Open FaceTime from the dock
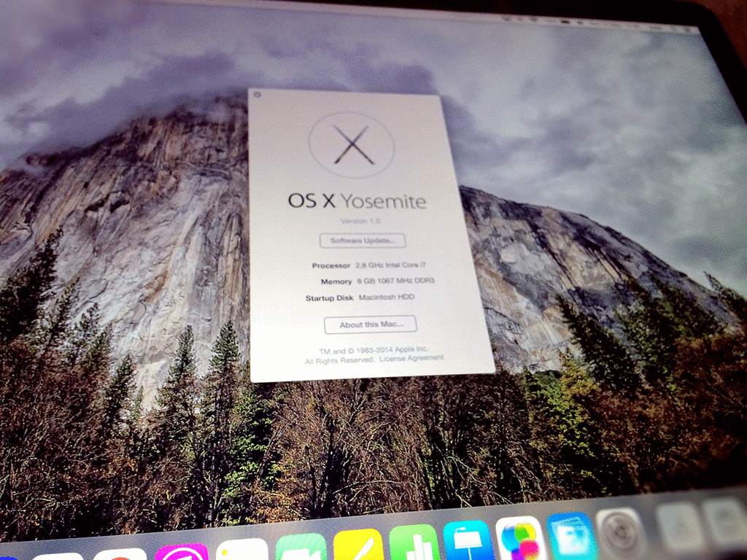The width and height of the screenshot is (747, 560). tap(301, 548)
